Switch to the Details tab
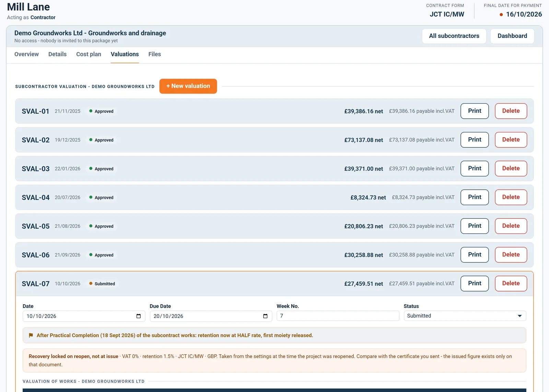The image size is (549, 392). pos(57,54)
